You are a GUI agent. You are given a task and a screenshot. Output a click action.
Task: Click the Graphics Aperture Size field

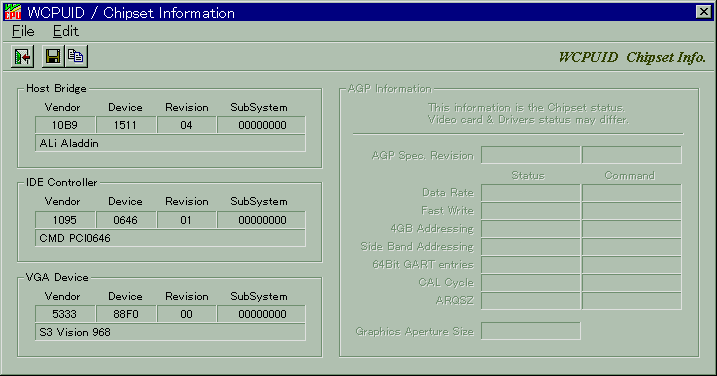click(x=530, y=331)
